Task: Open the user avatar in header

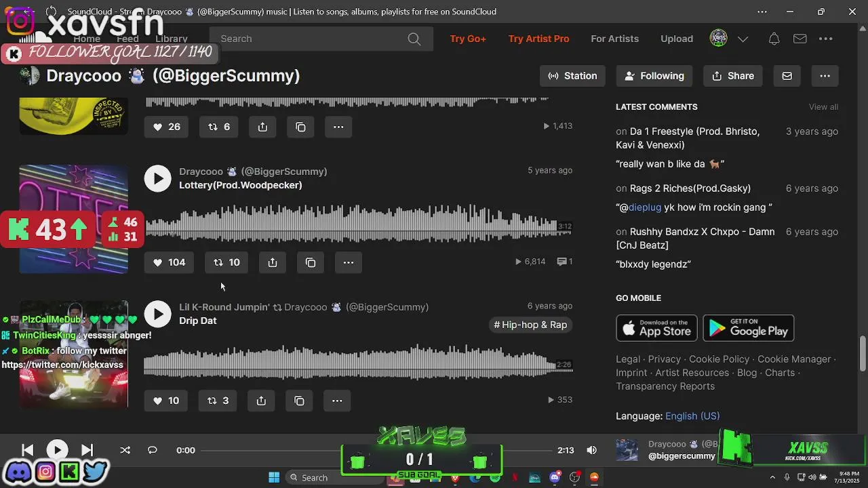Action: (x=718, y=39)
